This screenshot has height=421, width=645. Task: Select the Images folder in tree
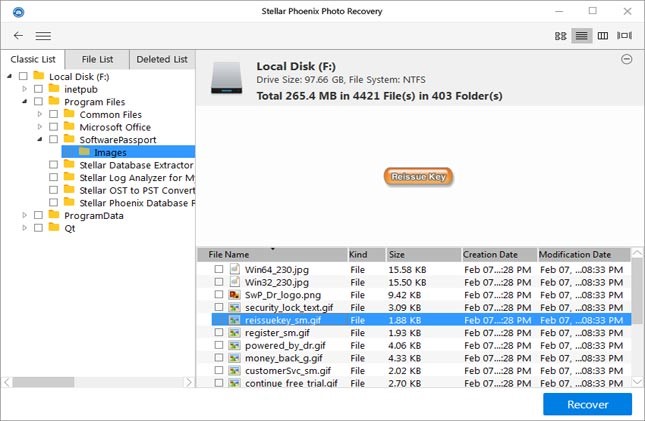128,152
